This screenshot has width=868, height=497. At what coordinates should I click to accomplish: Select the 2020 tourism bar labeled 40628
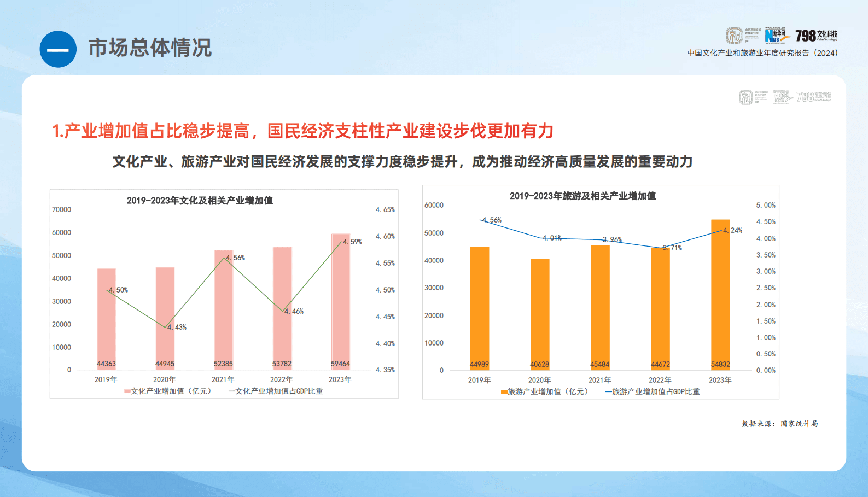coord(540,314)
